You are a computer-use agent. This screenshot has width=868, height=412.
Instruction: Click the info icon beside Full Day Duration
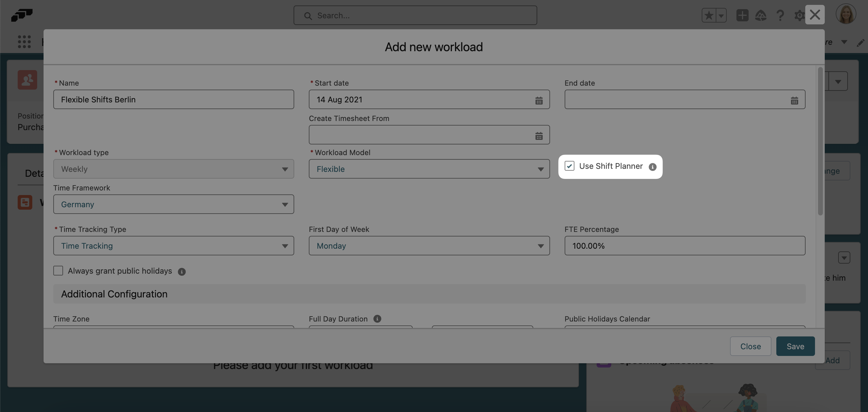[x=377, y=319]
